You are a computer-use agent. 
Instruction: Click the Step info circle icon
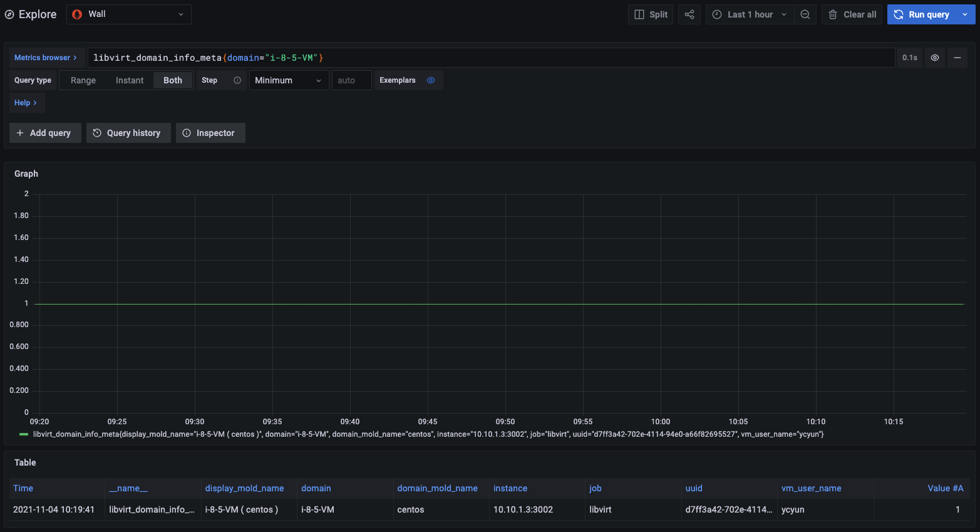[237, 80]
